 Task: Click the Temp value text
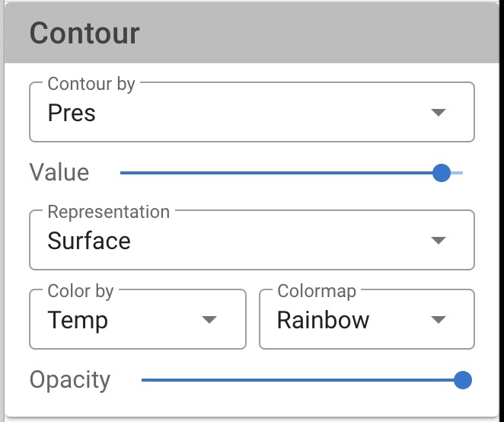coord(78,321)
